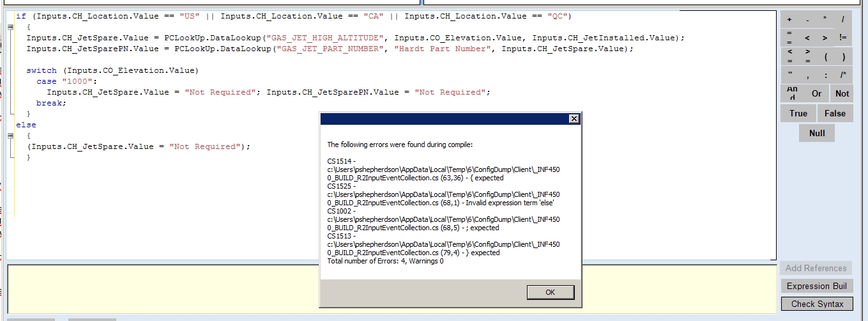Click the "Hardt Part Number" string
The width and height of the screenshot is (868, 321).
[444, 49]
